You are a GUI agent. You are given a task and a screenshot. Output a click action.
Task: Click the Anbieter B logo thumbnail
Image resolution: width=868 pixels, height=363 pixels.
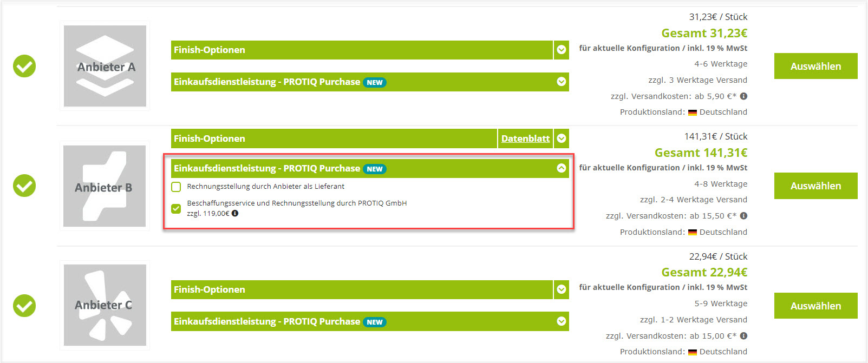click(x=105, y=186)
